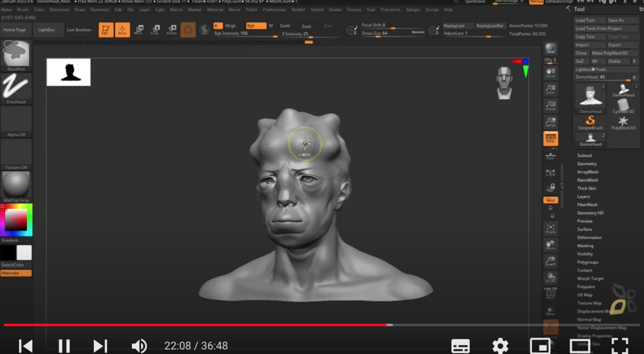Open the Stroke menu
This screenshot has height=354, width=644.
[x=335, y=9]
